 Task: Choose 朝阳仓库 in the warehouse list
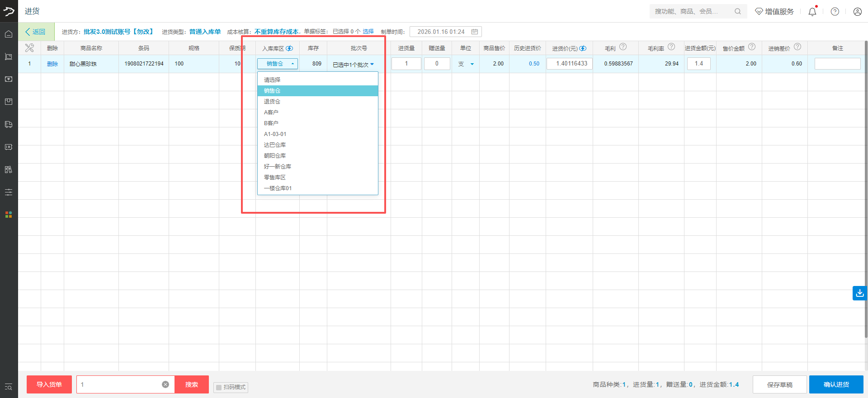275,156
